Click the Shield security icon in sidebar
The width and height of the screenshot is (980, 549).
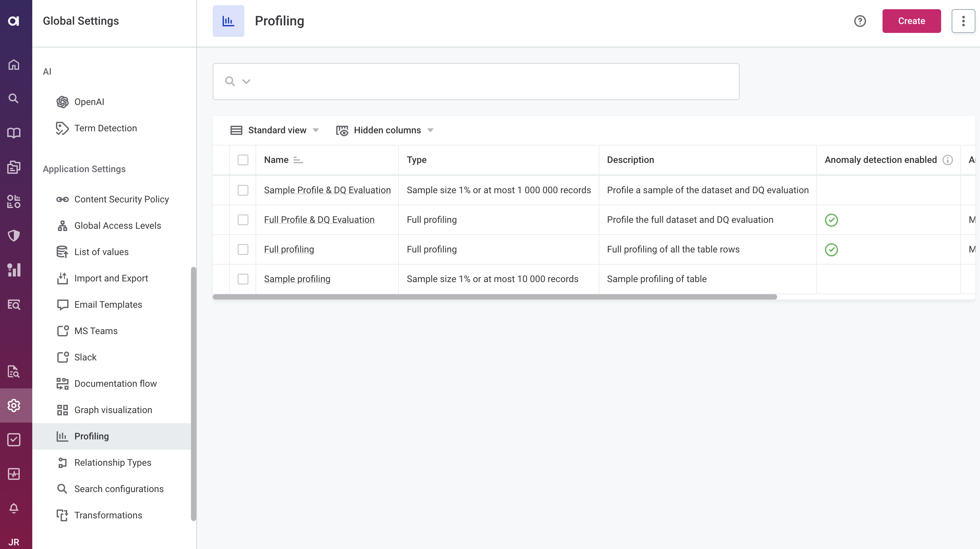[x=14, y=235]
